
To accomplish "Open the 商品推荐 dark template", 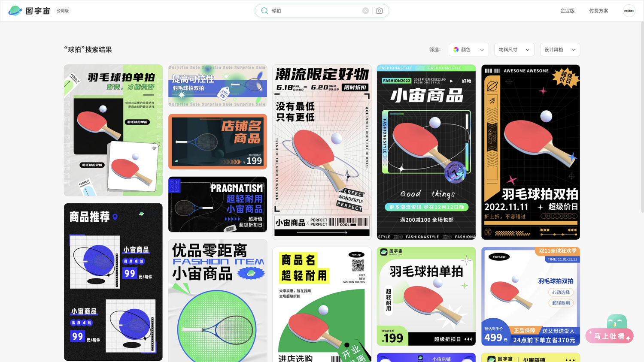I will [x=113, y=282].
